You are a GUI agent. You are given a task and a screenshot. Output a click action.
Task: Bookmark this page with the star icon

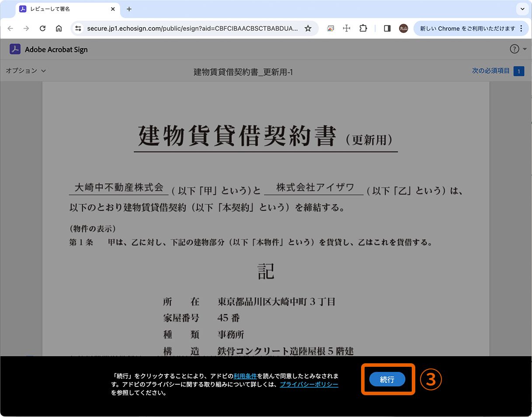tap(308, 28)
